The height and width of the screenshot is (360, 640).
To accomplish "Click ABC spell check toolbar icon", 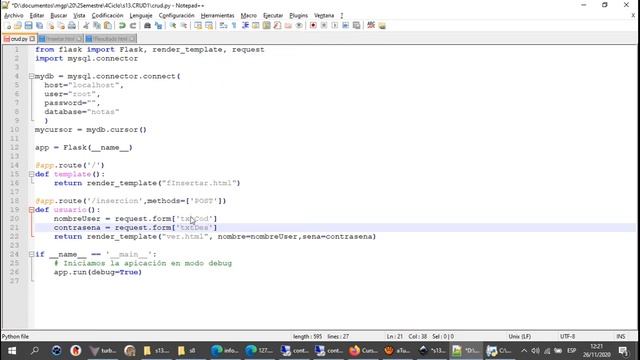I will point(371,26).
